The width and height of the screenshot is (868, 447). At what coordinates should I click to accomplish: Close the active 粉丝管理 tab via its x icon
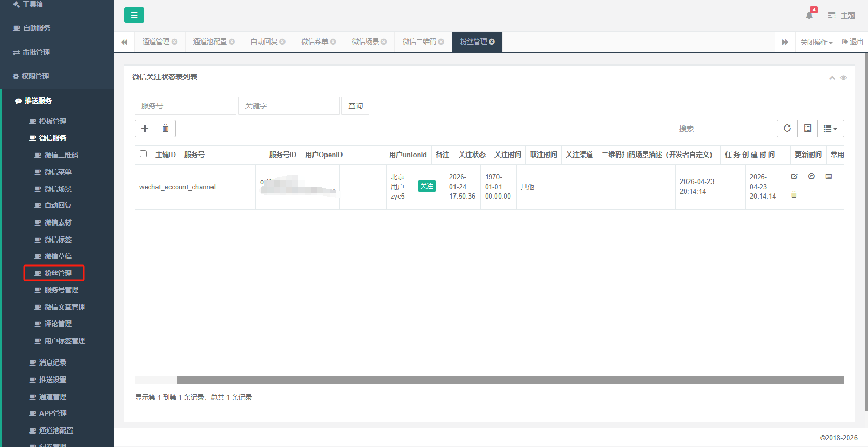492,42
